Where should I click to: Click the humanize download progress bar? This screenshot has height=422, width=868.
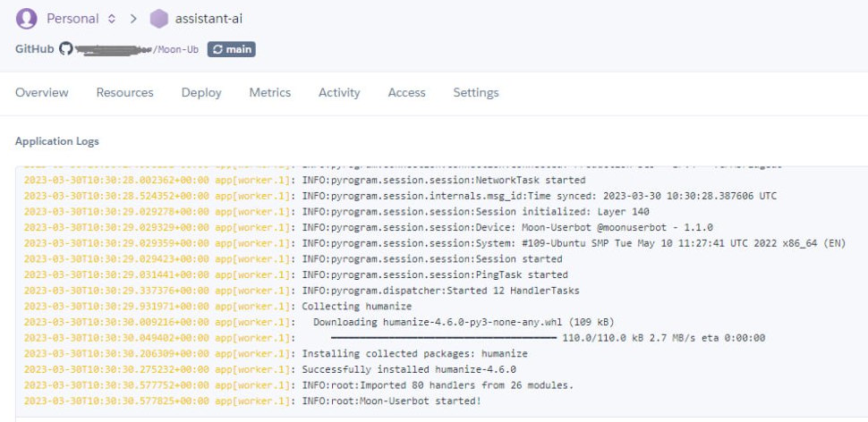click(443, 338)
